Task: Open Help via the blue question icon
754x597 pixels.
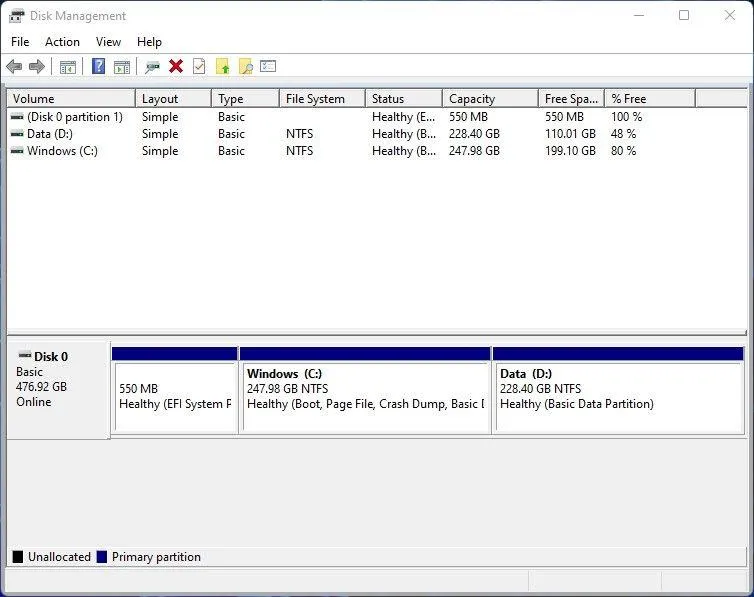Action: pos(99,66)
